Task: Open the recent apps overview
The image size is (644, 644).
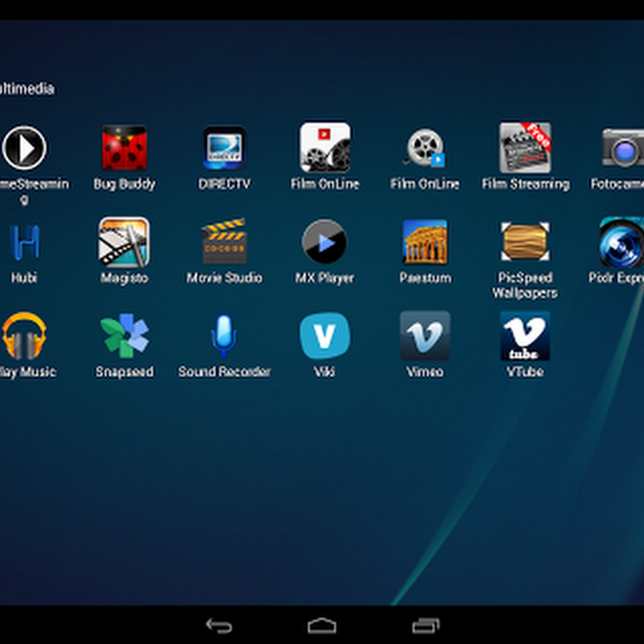Action: [426, 626]
